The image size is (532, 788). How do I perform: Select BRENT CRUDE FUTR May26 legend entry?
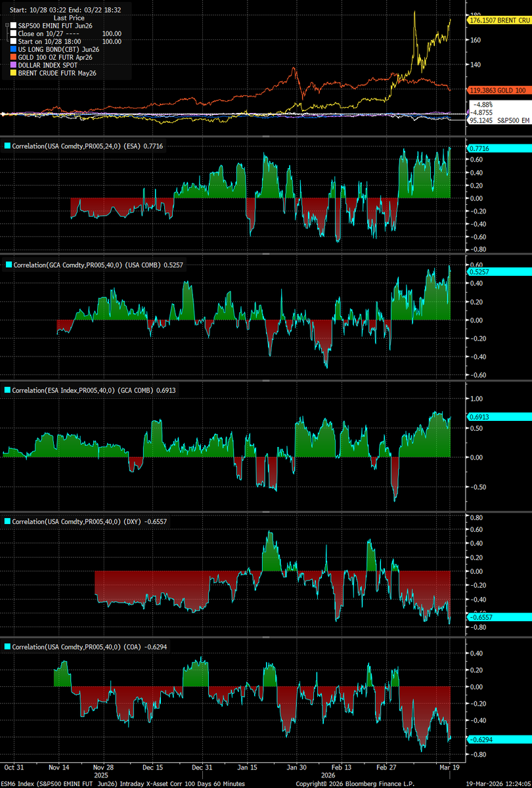57,73
